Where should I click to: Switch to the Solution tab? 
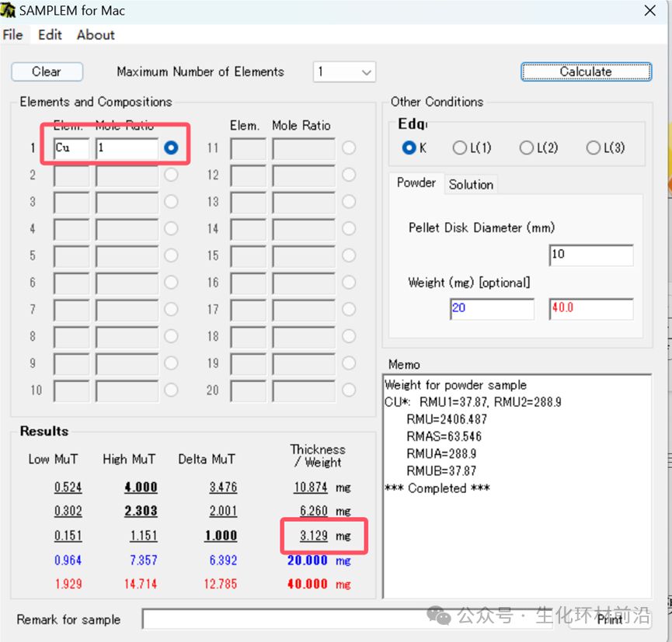pyautogui.click(x=471, y=185)
